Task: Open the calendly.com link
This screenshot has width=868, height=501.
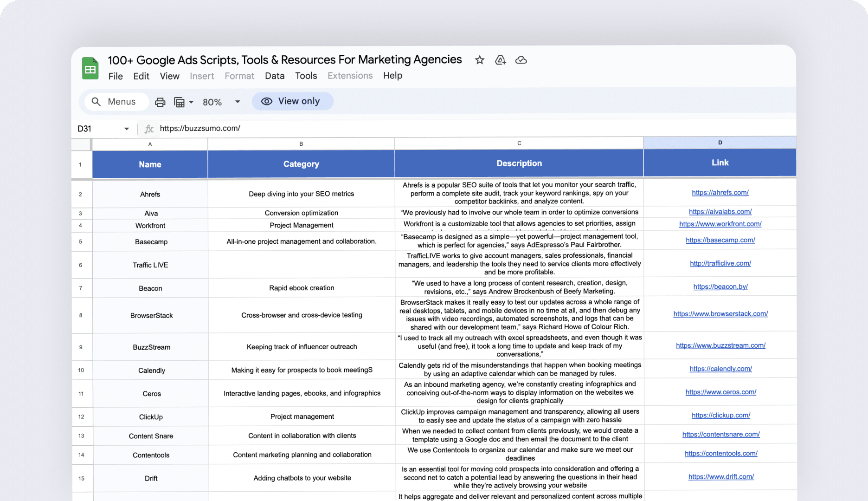Action: (x=720, y=369)
